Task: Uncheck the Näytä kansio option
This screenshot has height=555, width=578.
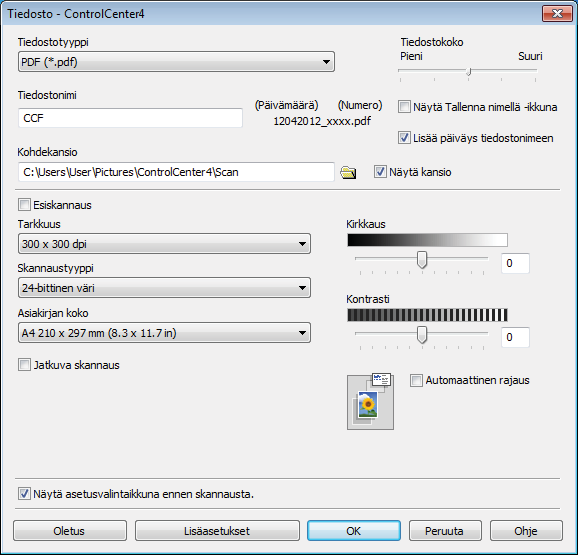Action: click(380, 172)
